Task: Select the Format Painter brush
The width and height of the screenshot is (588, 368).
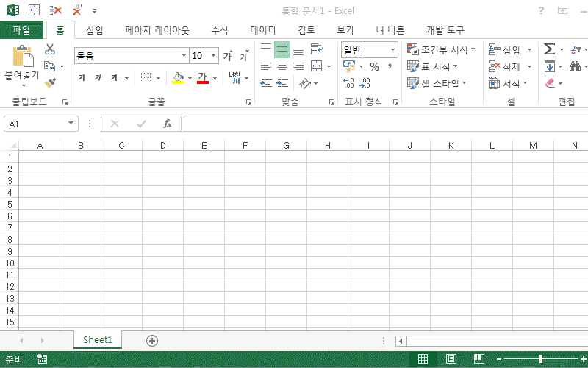Action: pyautogui.click(x=50, y=82)
